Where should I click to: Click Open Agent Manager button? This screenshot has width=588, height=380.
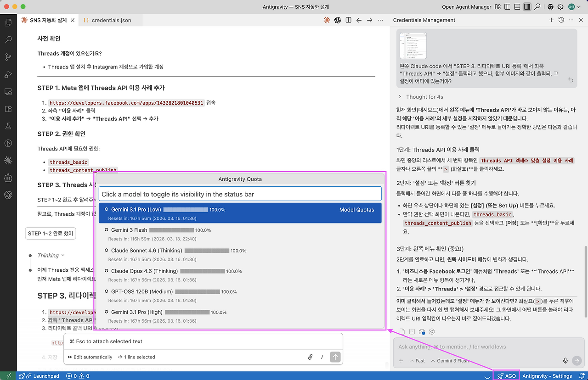point(467,7)
